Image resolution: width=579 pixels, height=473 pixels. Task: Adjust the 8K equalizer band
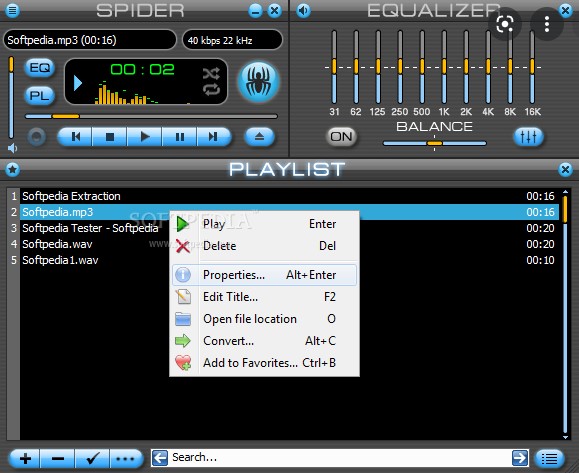510,67
